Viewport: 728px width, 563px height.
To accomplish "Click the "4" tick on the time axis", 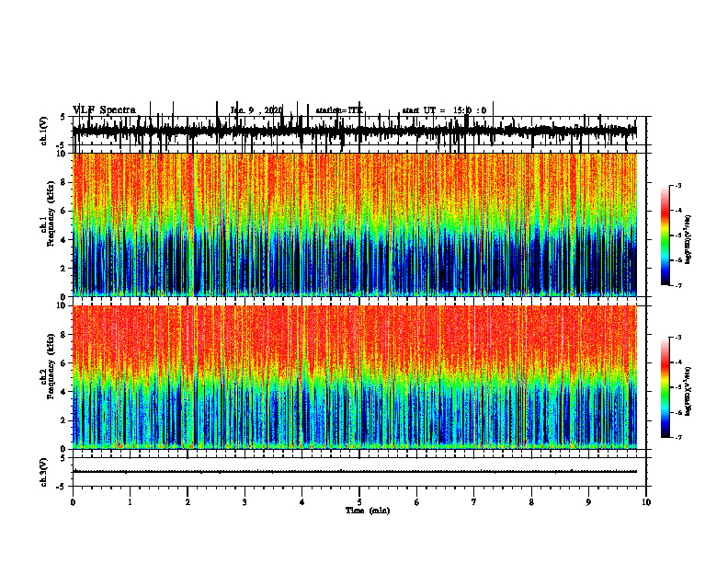I will pos(301,502).
